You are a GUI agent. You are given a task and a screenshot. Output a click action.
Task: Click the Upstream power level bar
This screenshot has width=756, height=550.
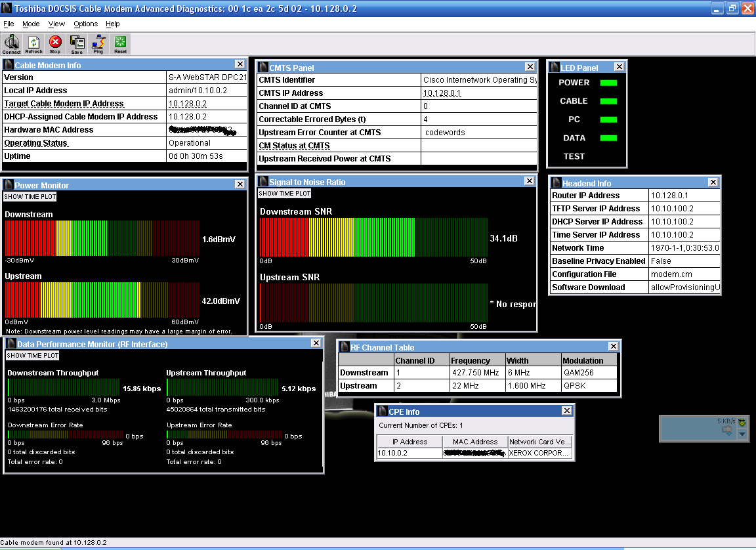102,300
